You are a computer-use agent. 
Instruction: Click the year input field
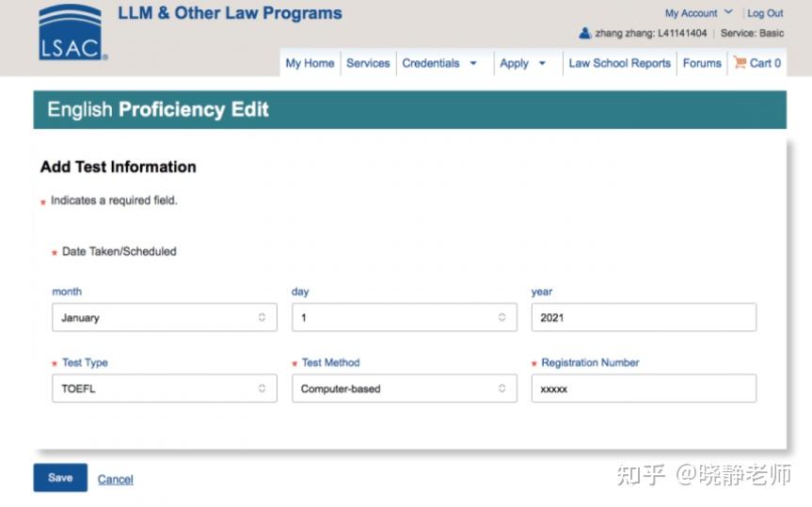(x=644, y=318)
